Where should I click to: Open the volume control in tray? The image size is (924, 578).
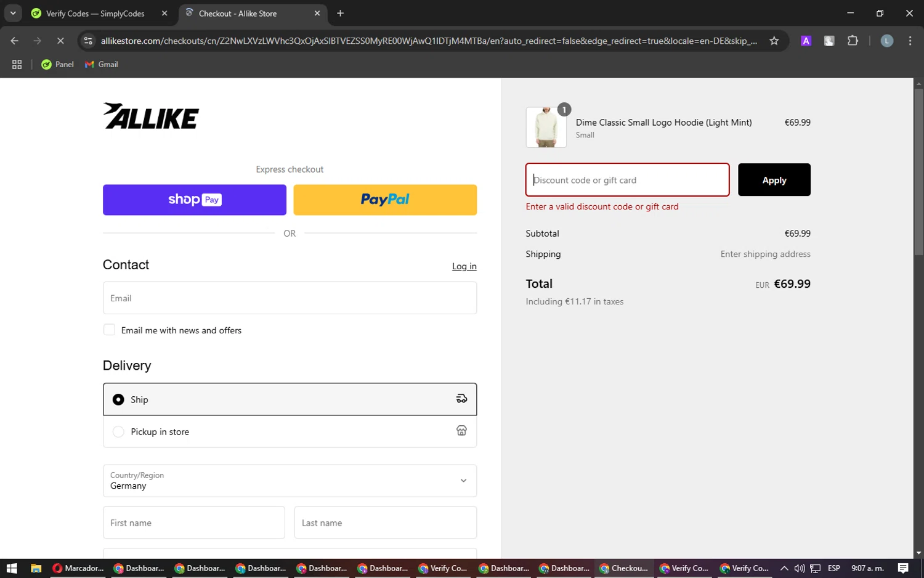800,568
